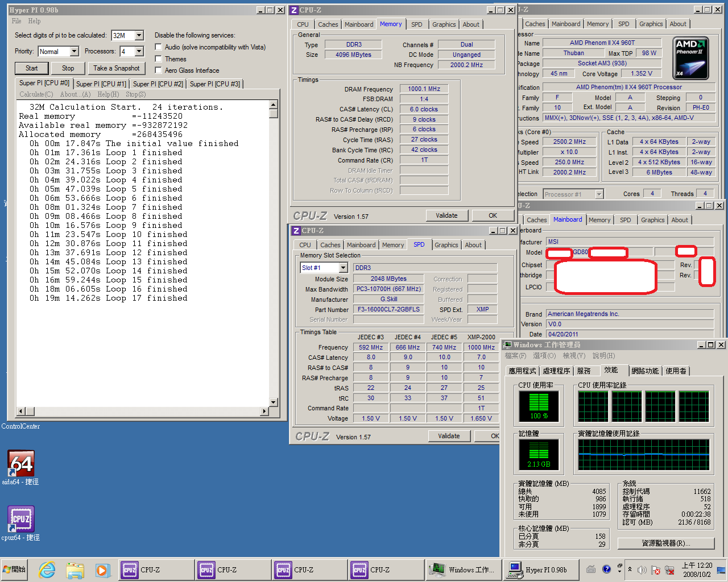This screenshot has width=728, height=582.
Task: Show hidden tray icons arrow
Action: [x=630, y=569]
